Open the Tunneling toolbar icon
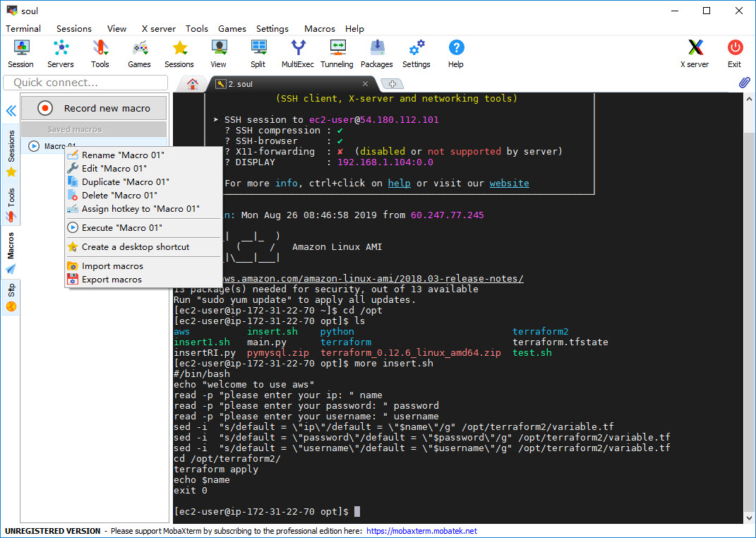Image resolution: width=756 pixels, height=538 pixels. pyautogui.click(x=337, y=54)
